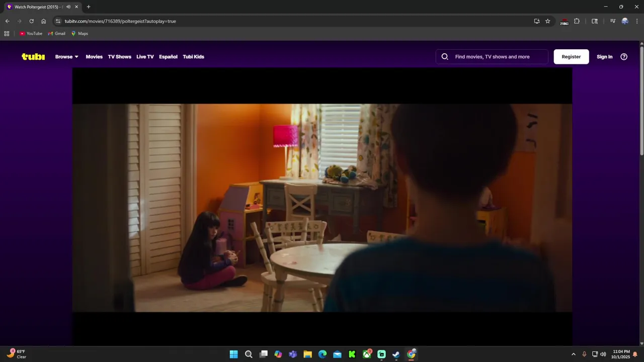Open the Mail app on taskbar
This screenshot has width=644, height=362.
pyautogui.click(x=337, y=354)
